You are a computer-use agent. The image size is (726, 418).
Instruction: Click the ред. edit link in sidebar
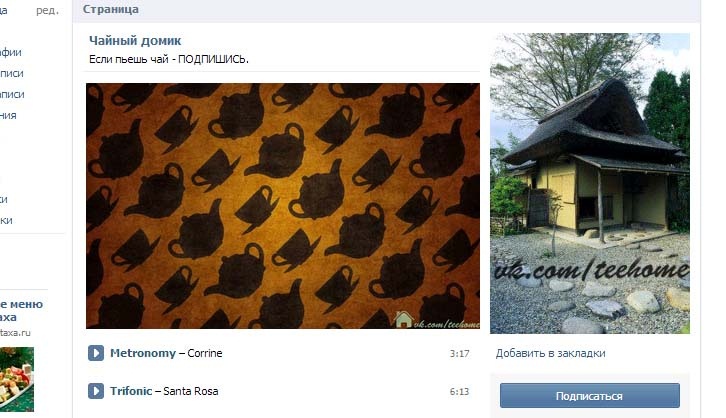pos(47,10)
